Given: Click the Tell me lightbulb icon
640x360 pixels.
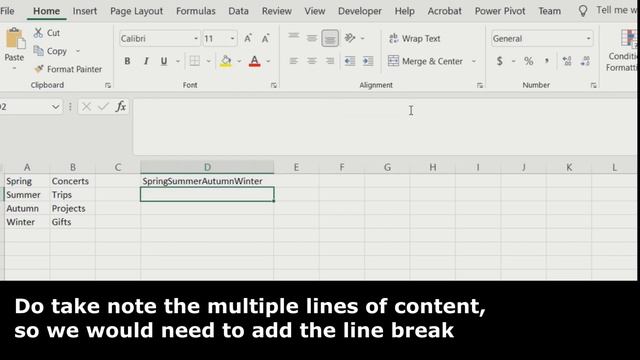Looking at the screenshot, I should coord(583,11).
